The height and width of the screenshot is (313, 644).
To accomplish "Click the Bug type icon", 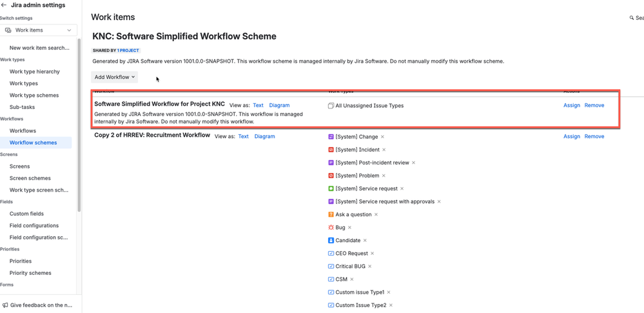I will tap(331, 227).
